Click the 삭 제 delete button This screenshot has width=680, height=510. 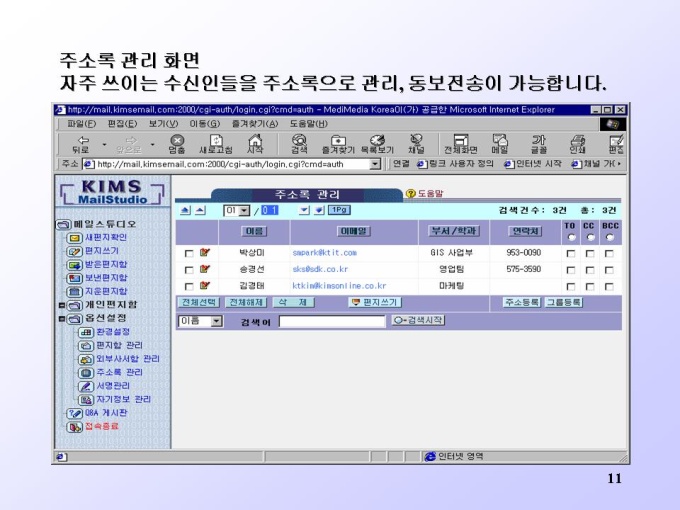point(293,302)
